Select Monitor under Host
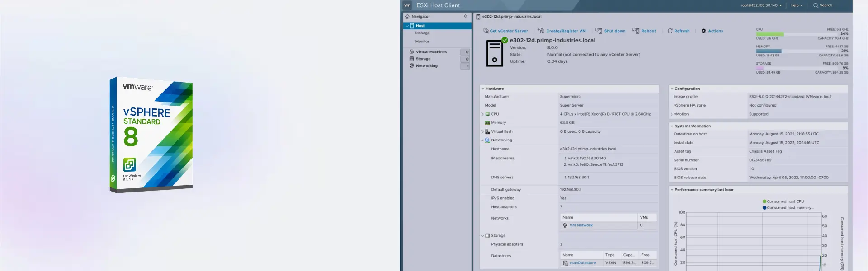Viewport: 868px width, 271px height. tap(422, 42)
